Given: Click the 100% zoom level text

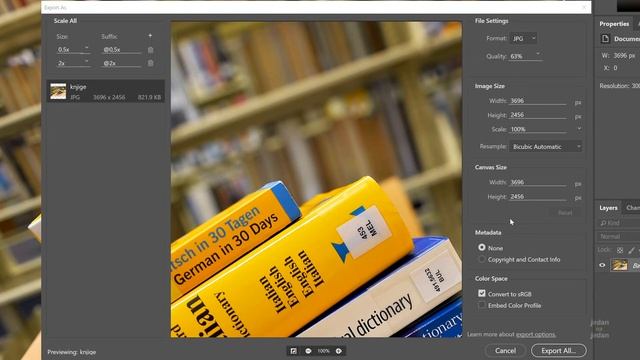Looking at the screenshot, I should [x=323, y=351].
